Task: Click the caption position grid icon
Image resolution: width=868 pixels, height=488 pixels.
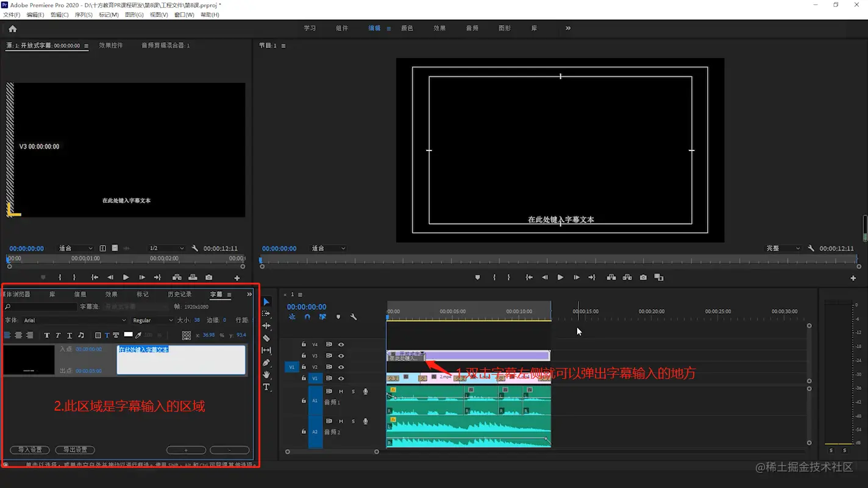Action: click(x=187, y=335)
